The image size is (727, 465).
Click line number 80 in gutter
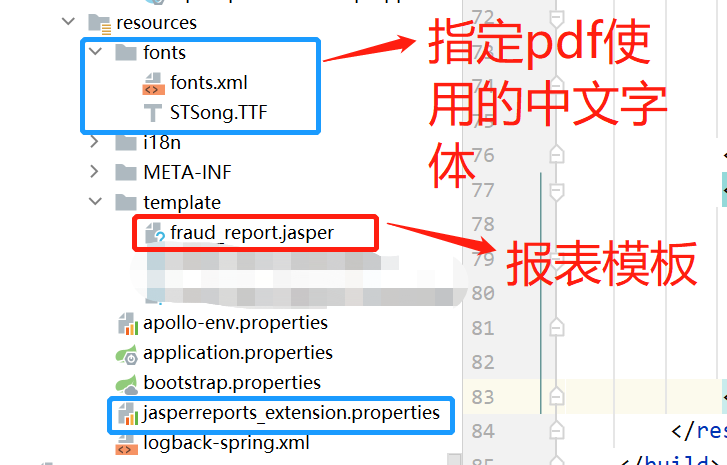pos(483,293)
